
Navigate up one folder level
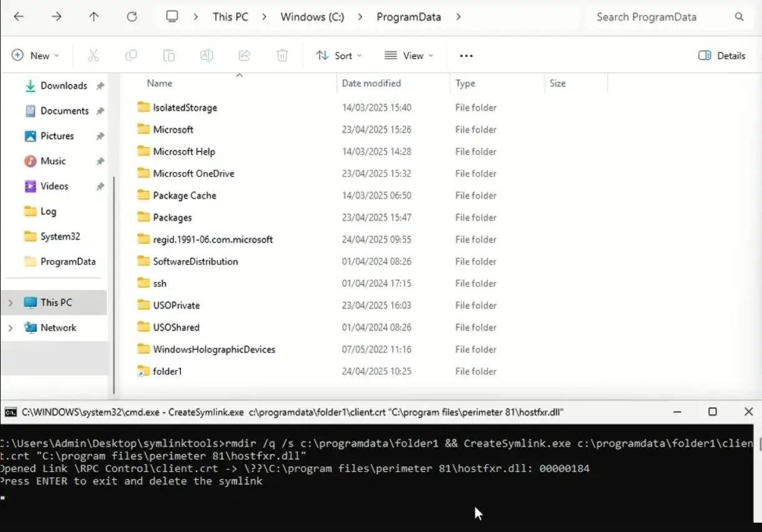[x=94, y=17]
